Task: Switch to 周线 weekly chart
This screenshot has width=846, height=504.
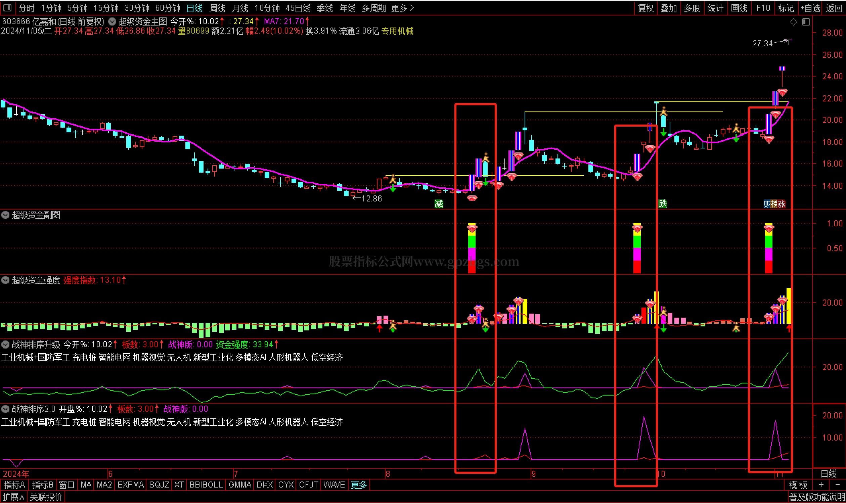Action: point(218,8)
